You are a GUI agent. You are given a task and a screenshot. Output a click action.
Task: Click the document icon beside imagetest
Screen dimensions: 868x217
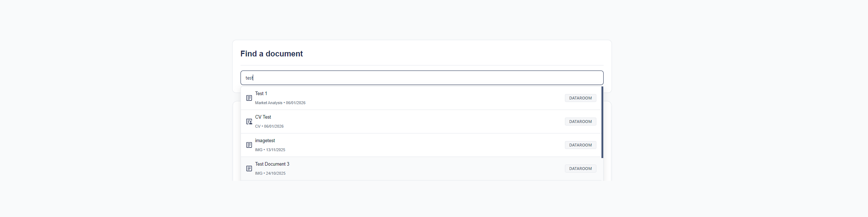point(249,145)
